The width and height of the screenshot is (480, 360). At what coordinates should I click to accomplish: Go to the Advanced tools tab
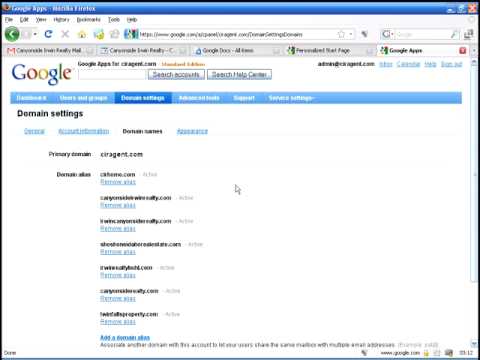[199, 98]
